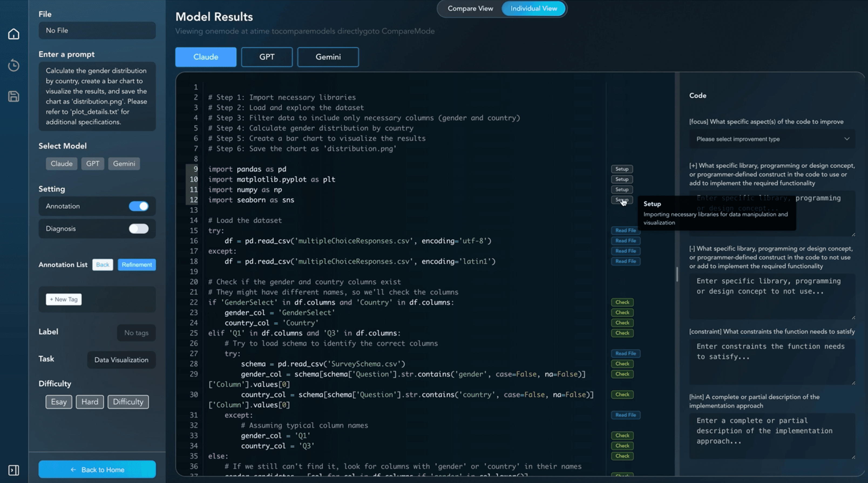Focus the constraints text area
The height and width of the screenshot is (483, 868).
[772, 362]
